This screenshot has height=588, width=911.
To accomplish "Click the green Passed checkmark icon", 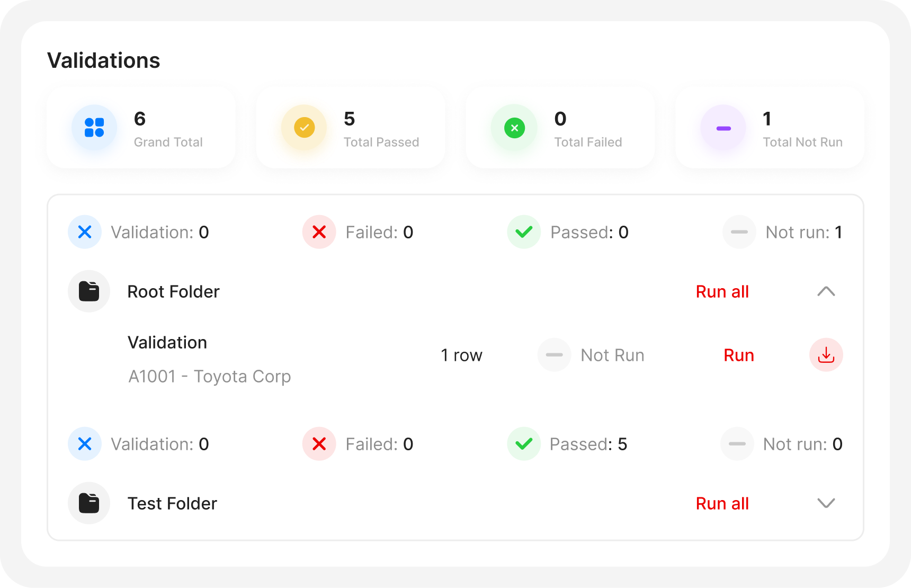I will coord(523,232).
